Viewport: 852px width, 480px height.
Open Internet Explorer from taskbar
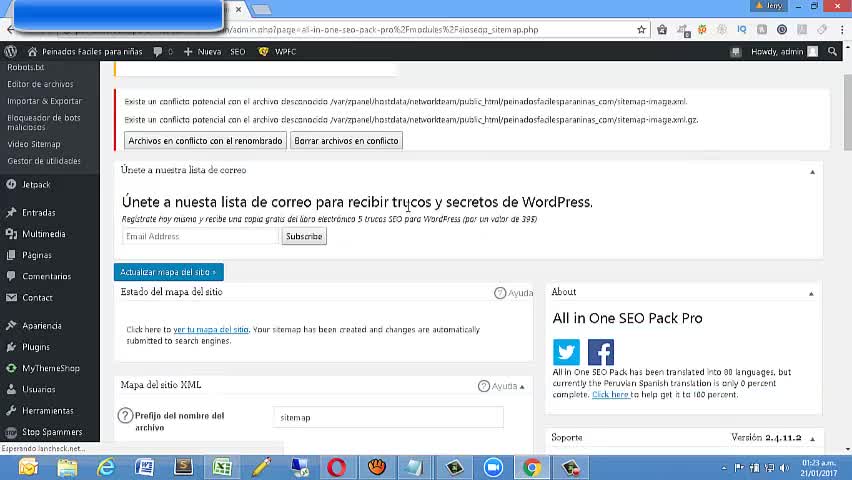pyautogui.click(x=105, y=467)
